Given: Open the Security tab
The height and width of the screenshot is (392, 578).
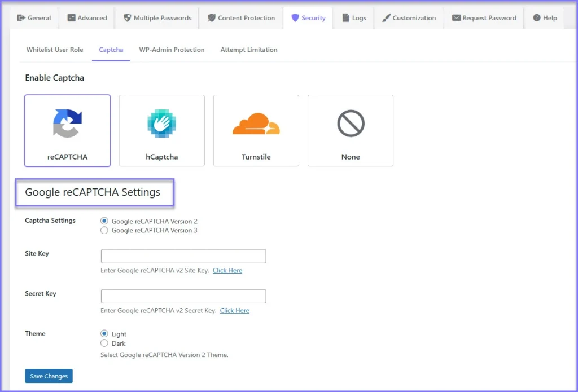Looking at the screenshot, I should tap(308, 17).
